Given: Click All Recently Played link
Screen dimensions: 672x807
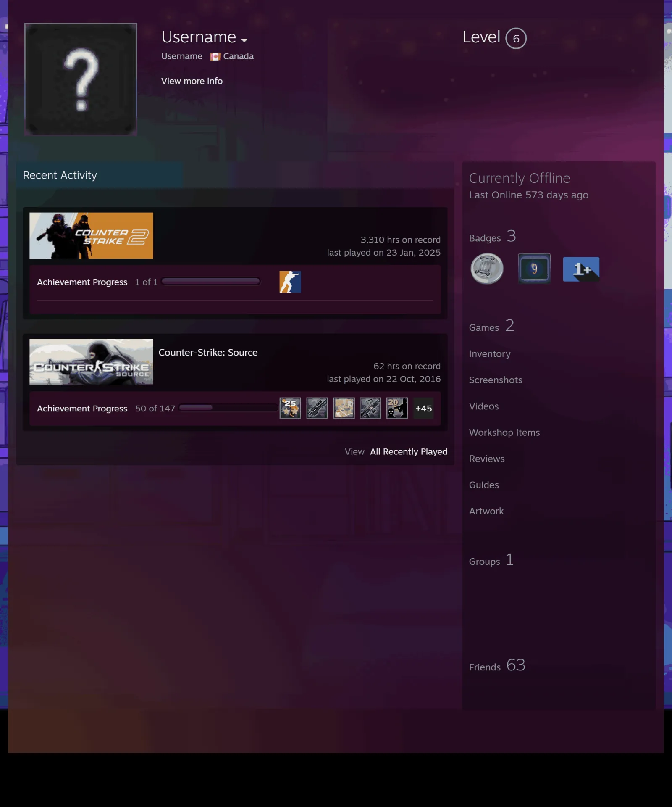Looking at the screenshot, I should pyautogui.click(x=409, y=452).
